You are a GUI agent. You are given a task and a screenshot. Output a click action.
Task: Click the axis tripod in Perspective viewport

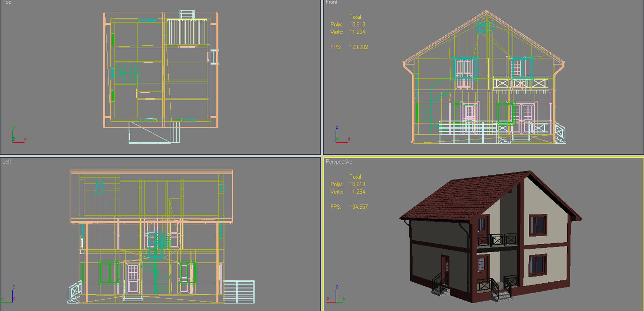tap(336, 294)
